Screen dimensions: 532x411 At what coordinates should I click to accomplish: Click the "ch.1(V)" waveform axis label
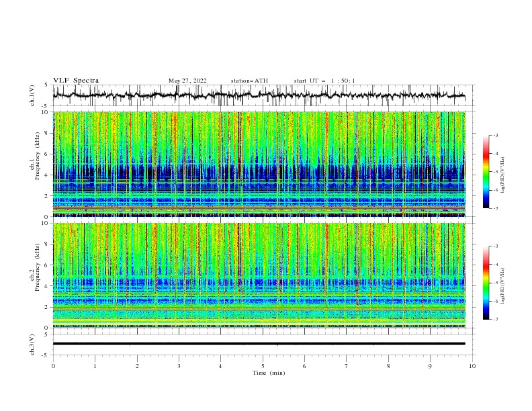[x=32, y=95]
